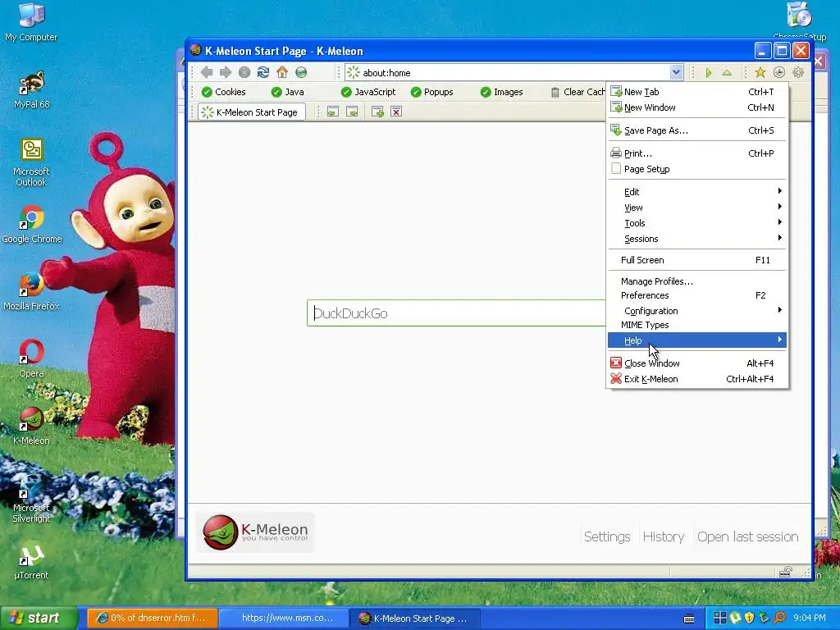Select Mozilla Firefox desktop shortcut
This screenshot has width=840, height=630.
click(32, 292)
